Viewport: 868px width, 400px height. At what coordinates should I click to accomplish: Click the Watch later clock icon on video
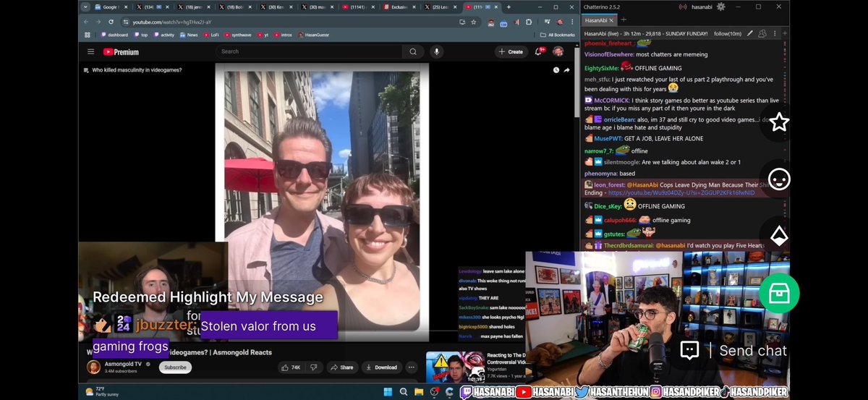(556, 70)
